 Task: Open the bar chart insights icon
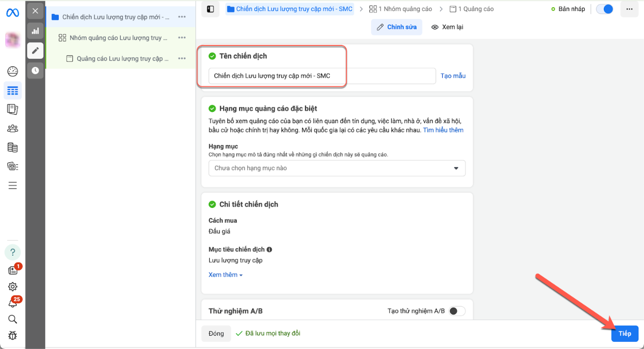(x=36, y=31)
